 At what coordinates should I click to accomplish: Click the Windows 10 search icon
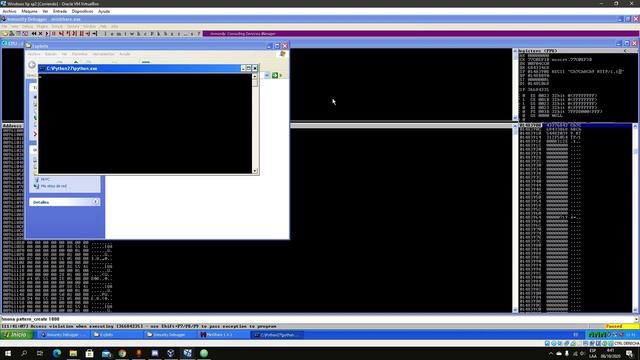coord(24,353)
